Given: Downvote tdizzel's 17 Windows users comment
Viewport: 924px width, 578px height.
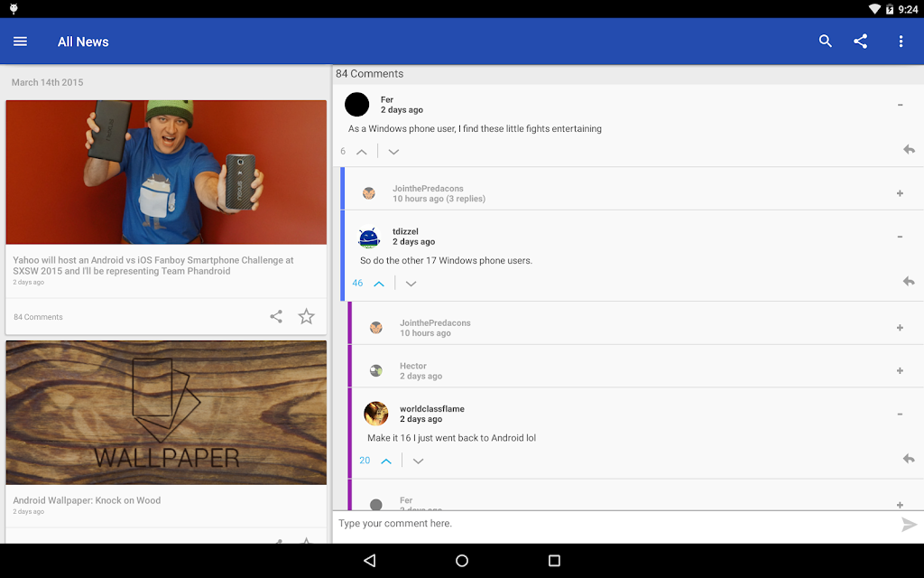Looking at the screenshot, I should coord(411,284).
